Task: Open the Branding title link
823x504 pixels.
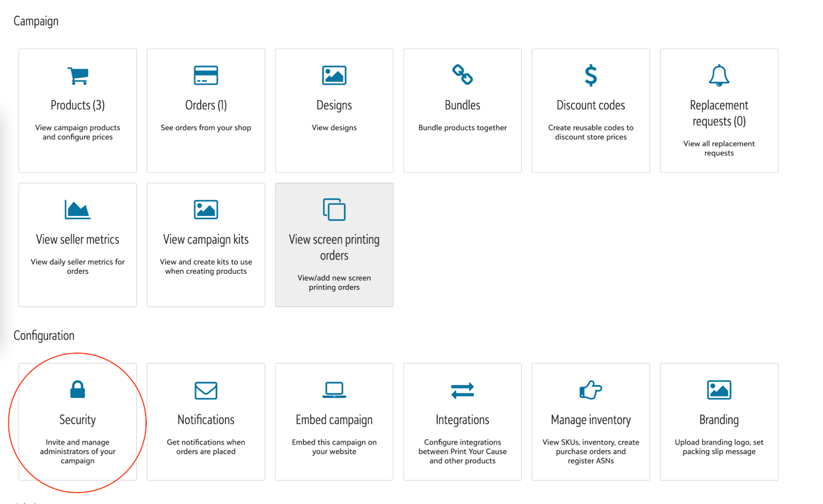Action: click(719, 420)
